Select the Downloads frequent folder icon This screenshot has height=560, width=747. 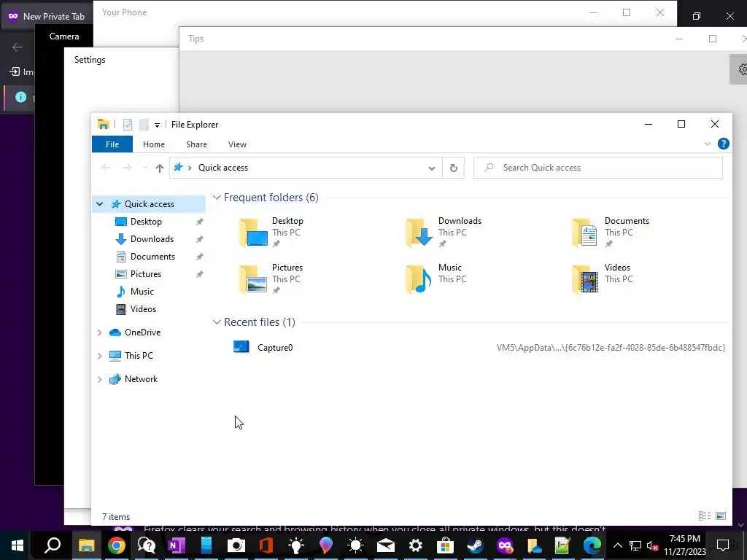tap(419, 233)
